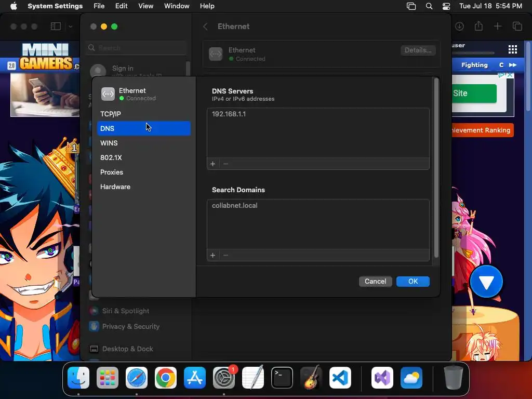Click the green Site button in the ad

click(474, 94)
